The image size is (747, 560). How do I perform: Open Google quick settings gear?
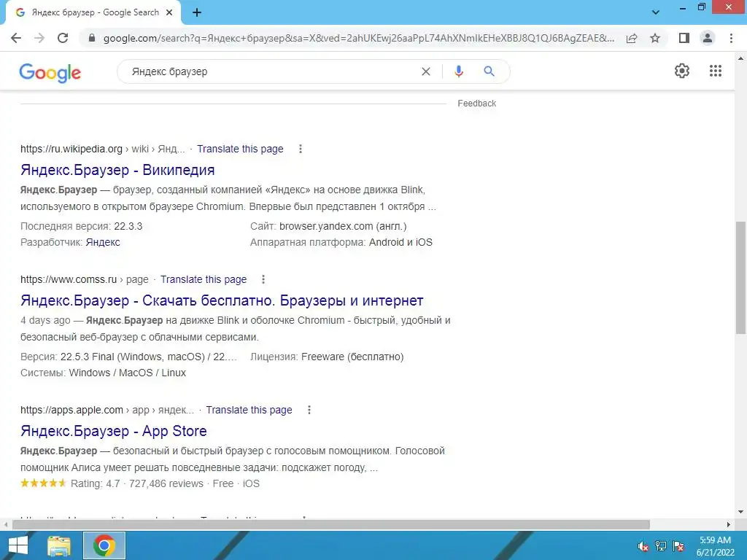[x=682, y=71]
